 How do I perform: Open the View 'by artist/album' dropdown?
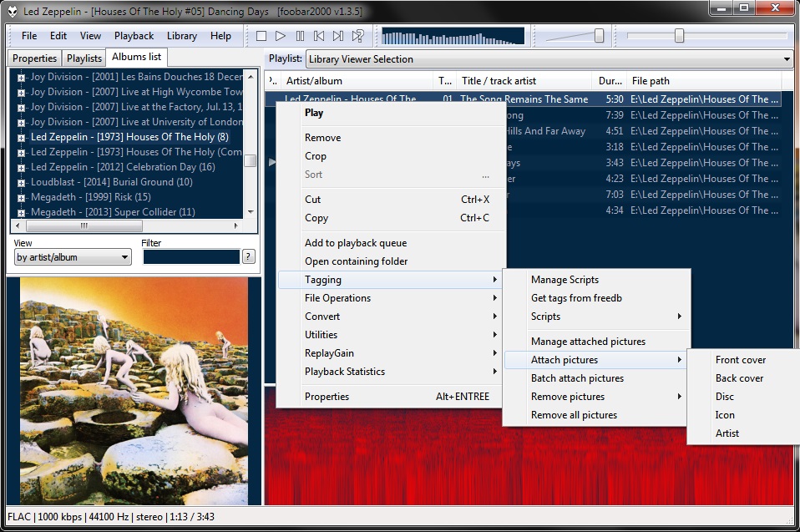(73, 257)
